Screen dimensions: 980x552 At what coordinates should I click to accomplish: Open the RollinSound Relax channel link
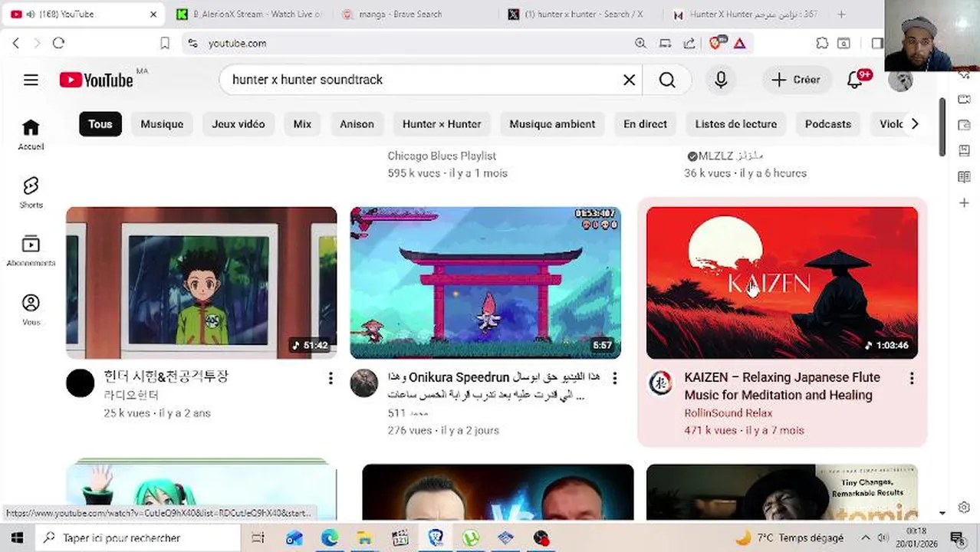click(x=728, y=413)
